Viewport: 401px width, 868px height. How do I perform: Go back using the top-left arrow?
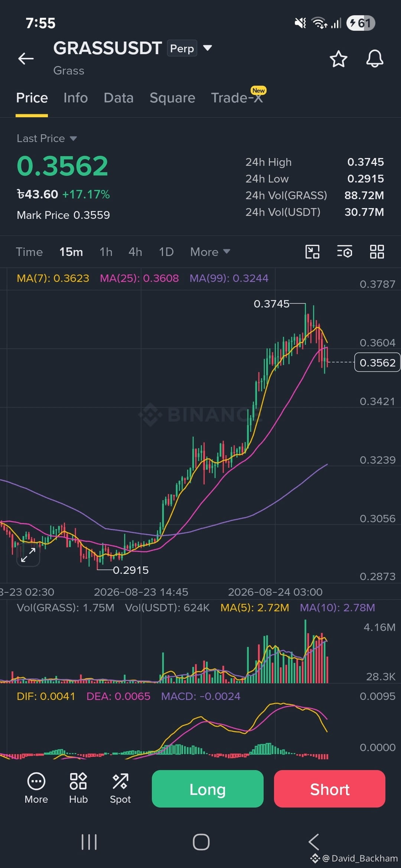click(26, 59)
